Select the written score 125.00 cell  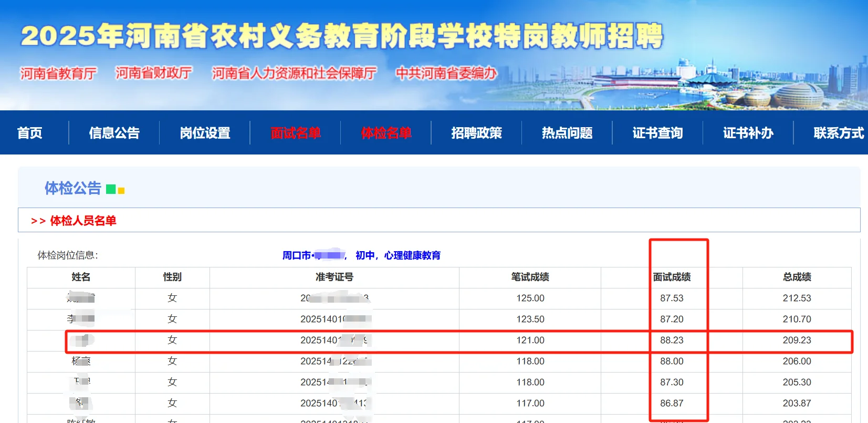click(530, 298)
